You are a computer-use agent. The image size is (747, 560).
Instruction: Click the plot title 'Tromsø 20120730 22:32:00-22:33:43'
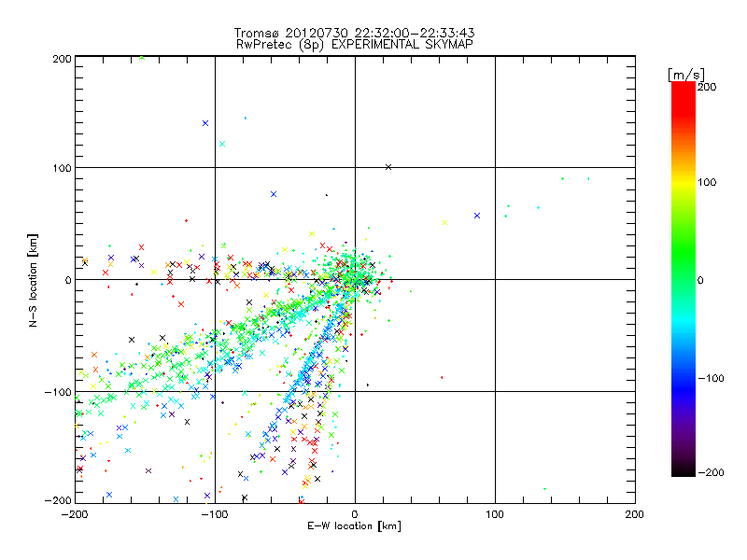pos(354,33)
